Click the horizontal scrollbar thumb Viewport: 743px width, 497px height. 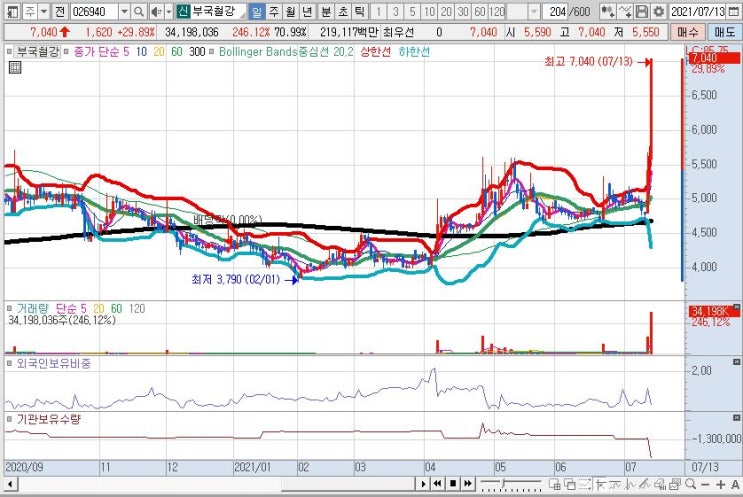click(x=350, y=484)
